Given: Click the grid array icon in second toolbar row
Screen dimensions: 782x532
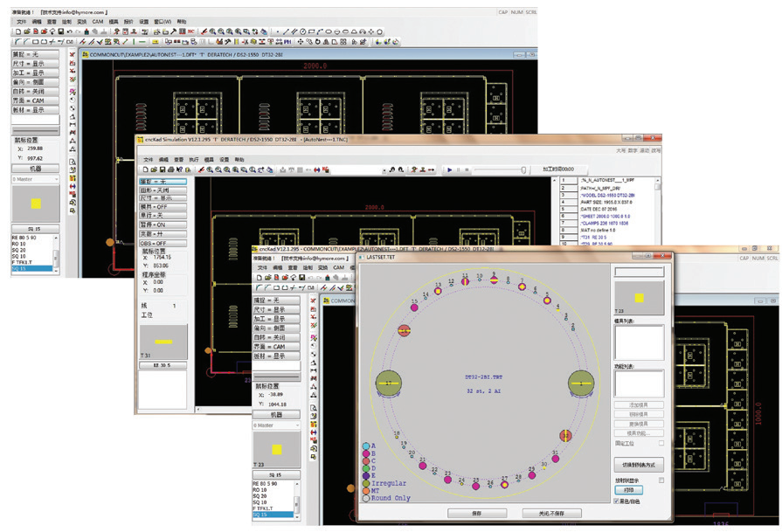Looking at the screenshot, I should (x=343, y=42).
